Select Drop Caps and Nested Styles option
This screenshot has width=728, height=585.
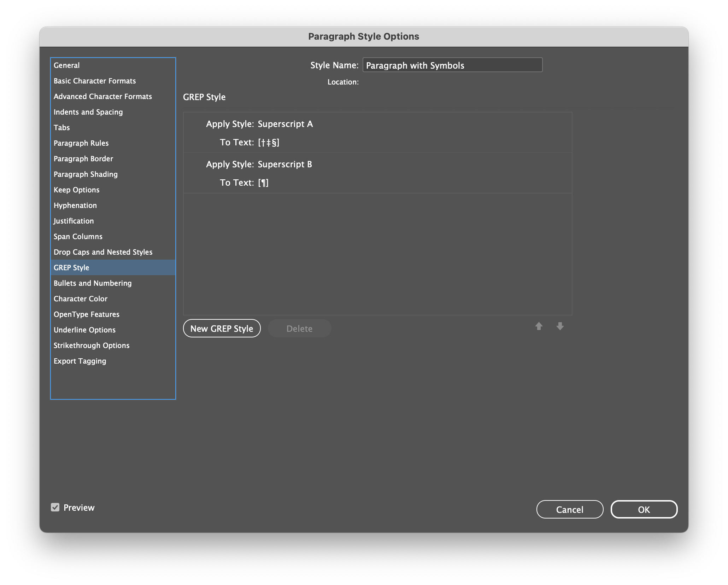click(102, 251)
